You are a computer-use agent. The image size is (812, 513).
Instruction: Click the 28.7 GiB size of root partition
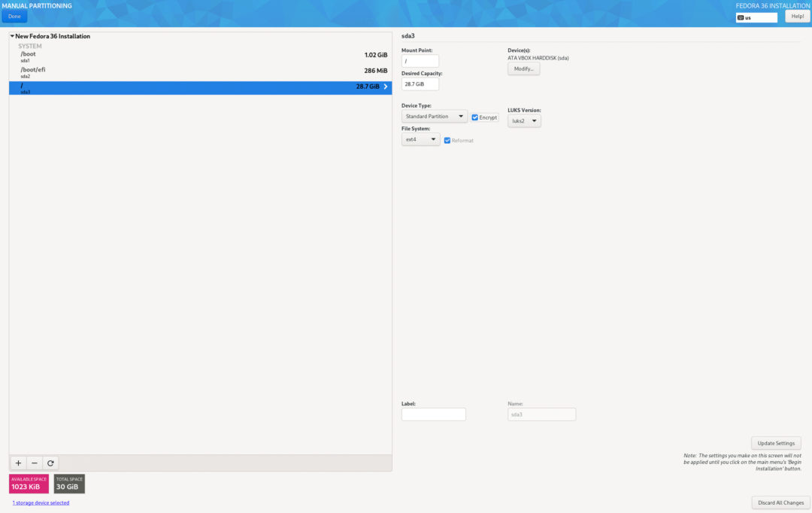tap(368, 87)
